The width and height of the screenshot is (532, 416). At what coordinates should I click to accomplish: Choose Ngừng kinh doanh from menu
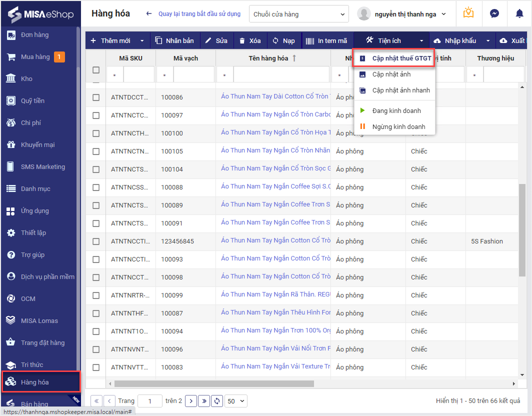(x=394, y=126)
